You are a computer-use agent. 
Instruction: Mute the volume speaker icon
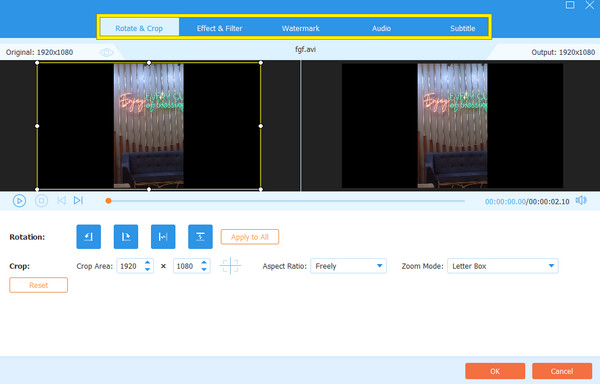(x=581, y=200)
